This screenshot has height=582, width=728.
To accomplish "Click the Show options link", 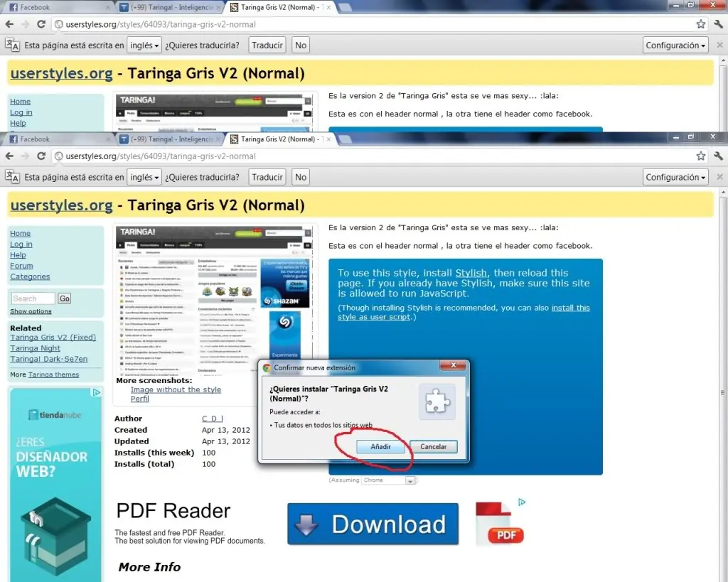I will tap(31, 311).
